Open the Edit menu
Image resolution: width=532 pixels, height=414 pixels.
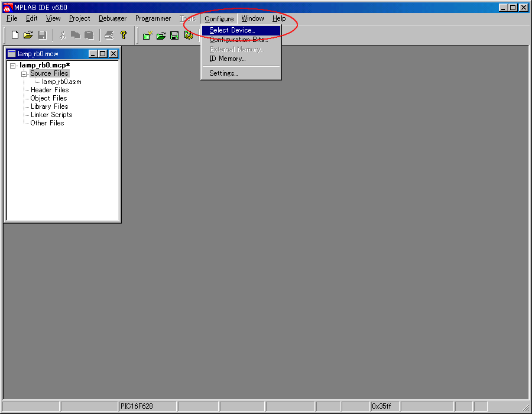point(31,18)
